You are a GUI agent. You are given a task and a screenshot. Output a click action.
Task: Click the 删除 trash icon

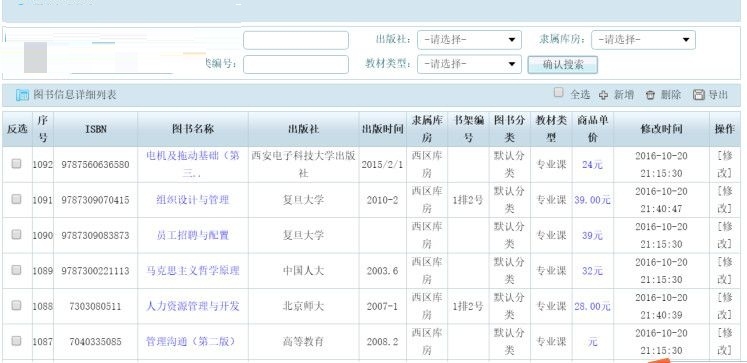click(650, 95)
